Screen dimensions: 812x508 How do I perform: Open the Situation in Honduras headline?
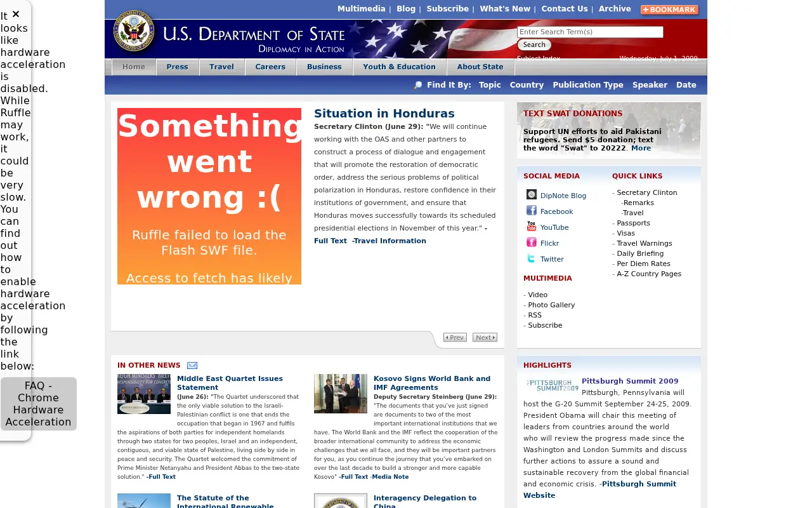coord(384,114)
